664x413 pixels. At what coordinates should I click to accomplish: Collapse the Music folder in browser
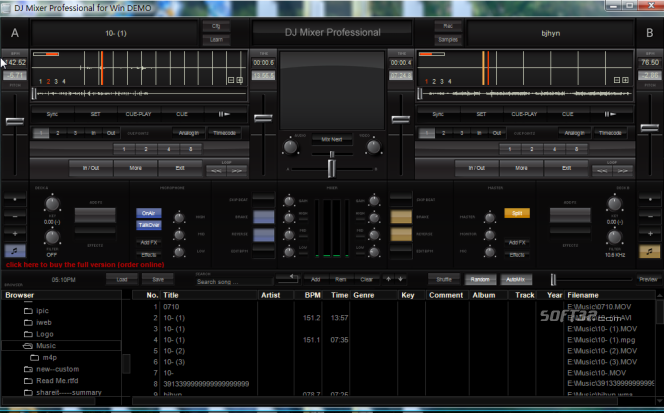28,346
